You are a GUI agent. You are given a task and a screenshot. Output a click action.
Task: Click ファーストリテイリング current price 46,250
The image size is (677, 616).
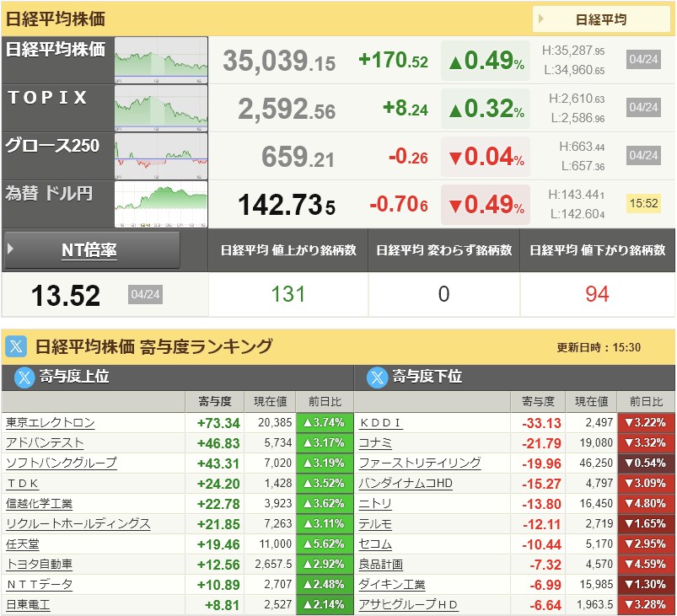point(596,463)
